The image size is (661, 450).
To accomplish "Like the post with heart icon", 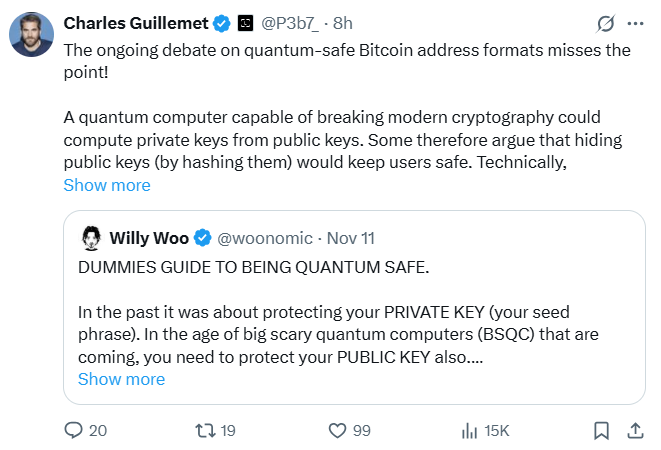I will 338,430.
